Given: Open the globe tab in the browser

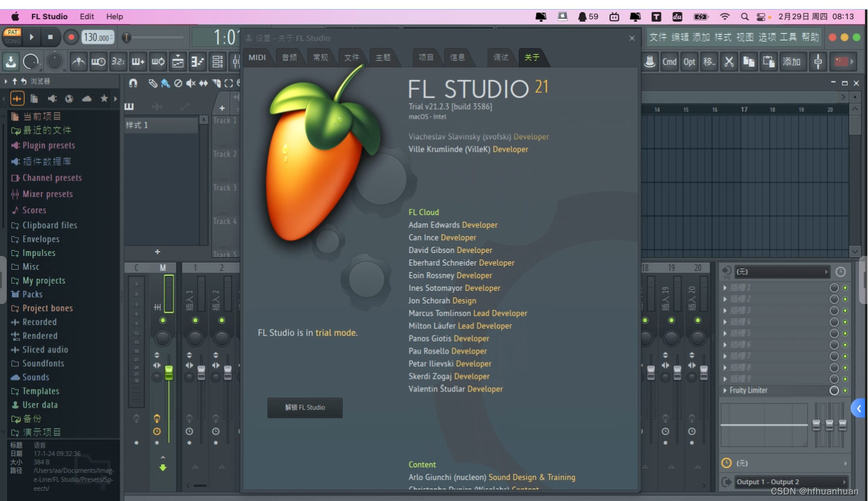Looking at the screenshot, I should pyautogui.click(x=69, y=98).
